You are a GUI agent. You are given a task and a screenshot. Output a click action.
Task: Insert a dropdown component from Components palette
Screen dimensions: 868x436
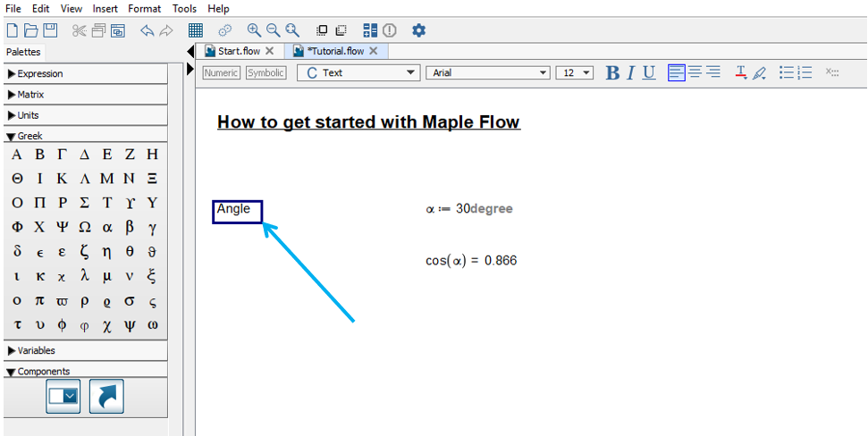click(63, 396)
